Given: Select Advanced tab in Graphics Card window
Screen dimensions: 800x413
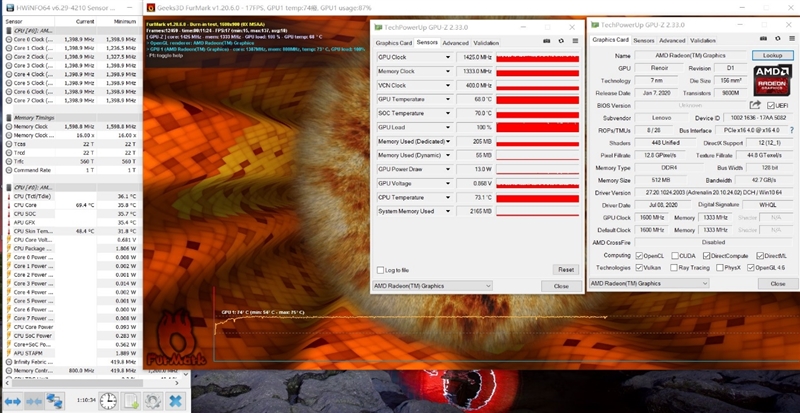Looking at the screenshot, I should click(672, 40).
